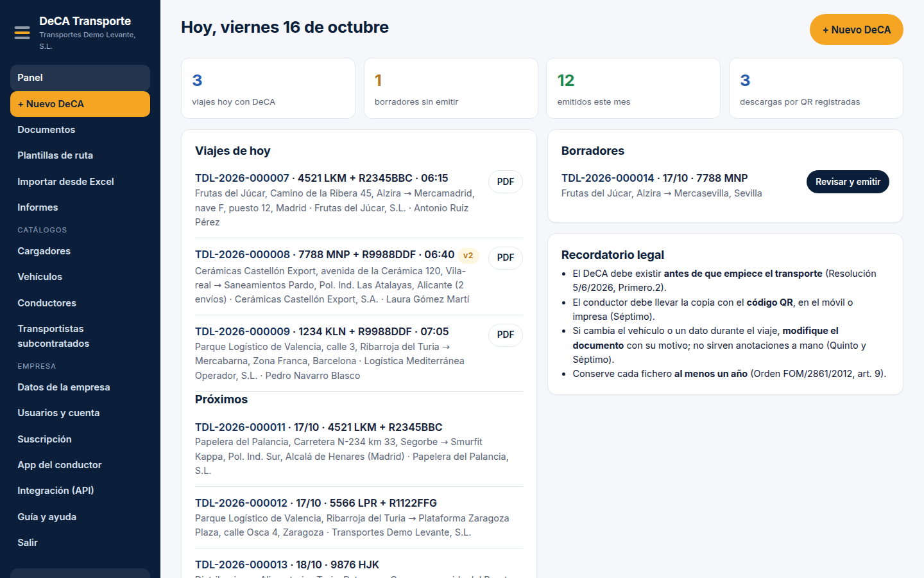This screenshot has width=924, height=578.
Task: Click the DeCA Transporte app title
Action: tap(85, 21)
